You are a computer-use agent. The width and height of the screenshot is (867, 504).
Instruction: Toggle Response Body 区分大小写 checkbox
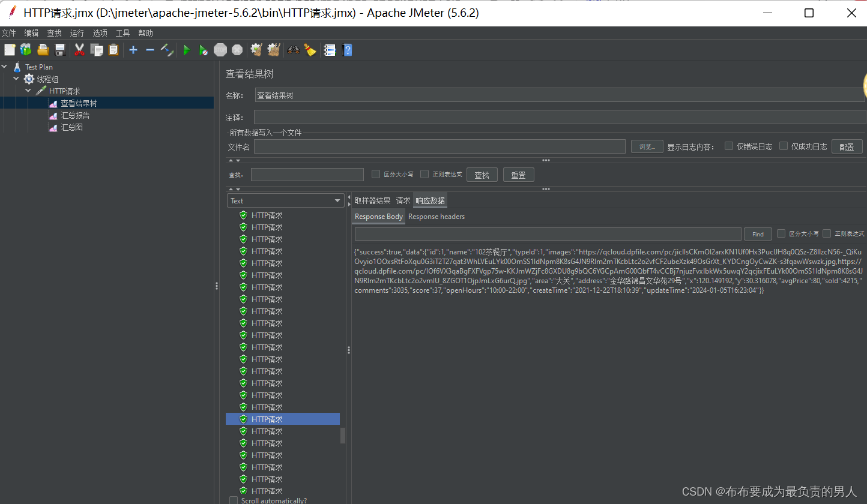point(781,233)
